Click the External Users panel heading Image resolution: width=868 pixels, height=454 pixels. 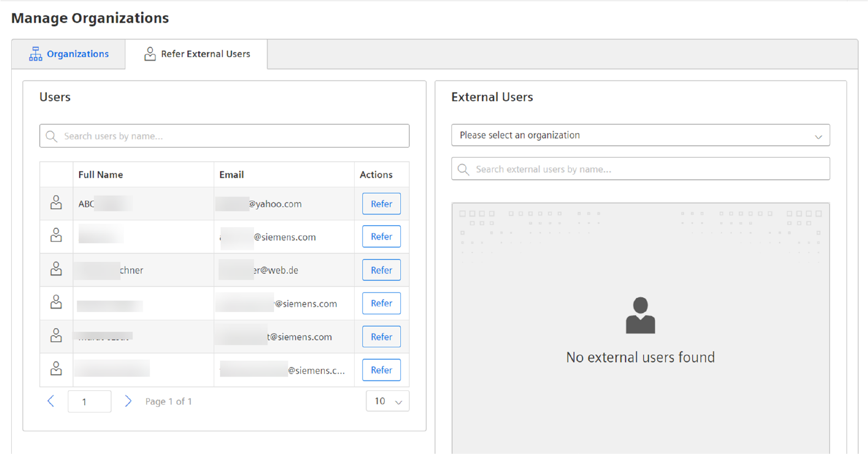(492, 97)
